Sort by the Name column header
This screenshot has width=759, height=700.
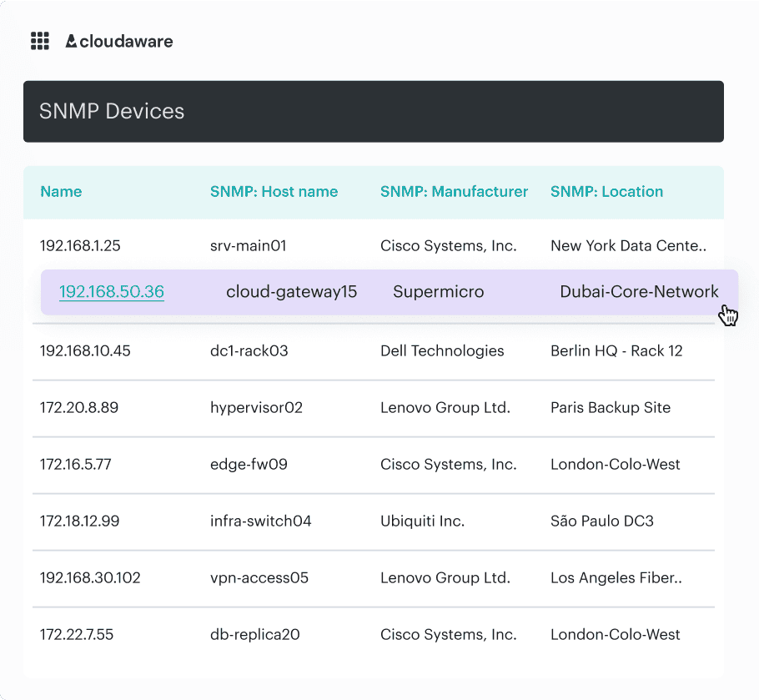point(61,192)
